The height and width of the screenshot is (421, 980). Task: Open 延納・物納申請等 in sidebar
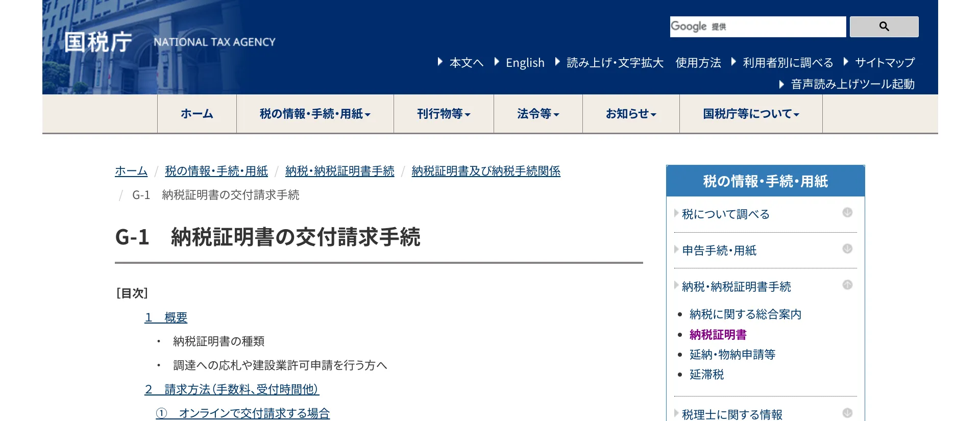[x=732, y=355]
